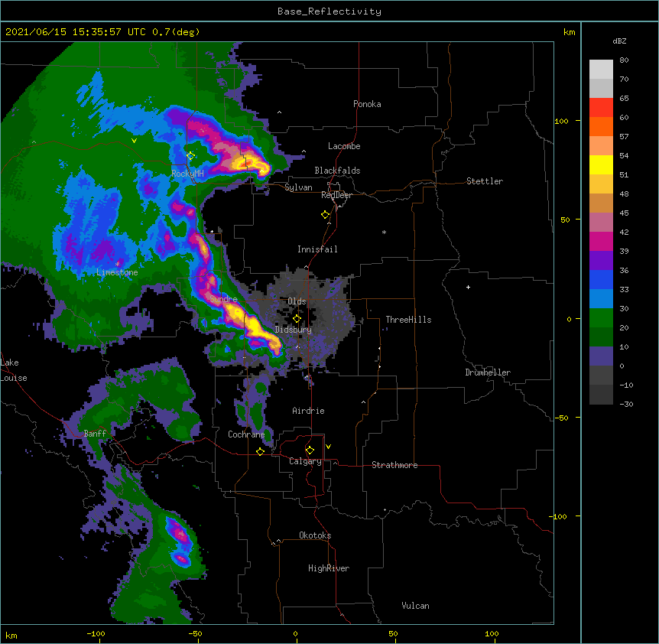Pick the violet purple swatch in the dBZ legend
Image resolution: width=659 pixels, height=644 pixels.
point(601,260)
